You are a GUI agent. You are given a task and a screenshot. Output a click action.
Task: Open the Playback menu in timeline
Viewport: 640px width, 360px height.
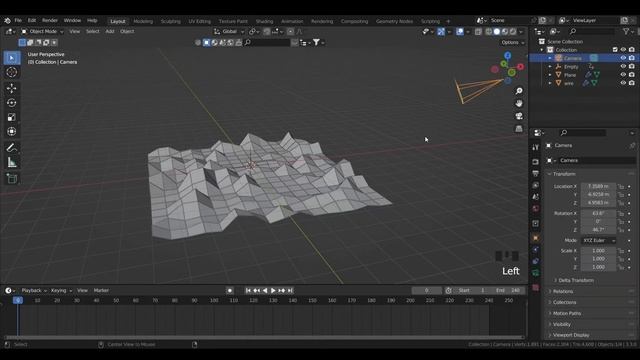(x=33, y=291)
